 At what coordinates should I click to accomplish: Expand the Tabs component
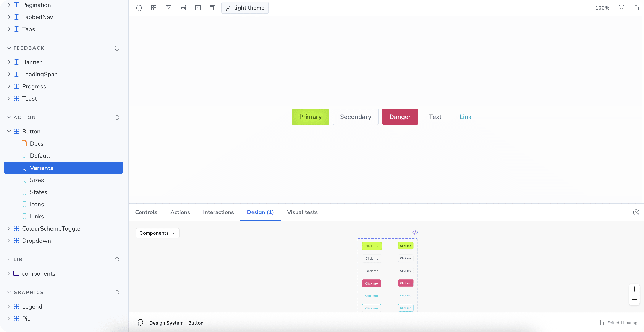tap(9, 29)
